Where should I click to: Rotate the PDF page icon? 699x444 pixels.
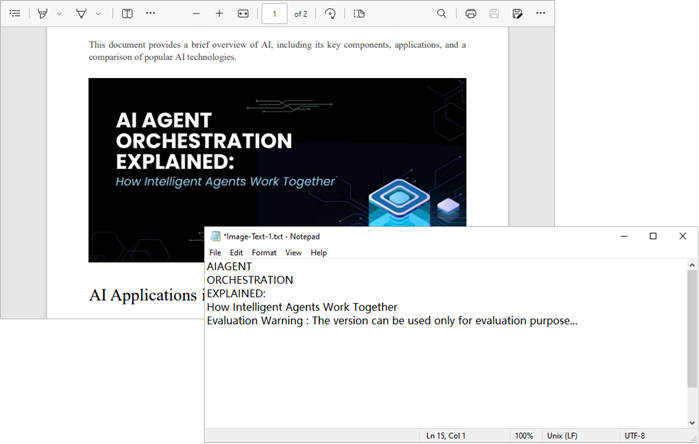click(330, 14)
